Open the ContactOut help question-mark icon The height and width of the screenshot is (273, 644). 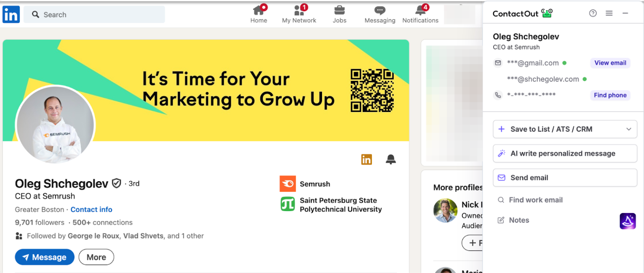[x=593, y=13]
